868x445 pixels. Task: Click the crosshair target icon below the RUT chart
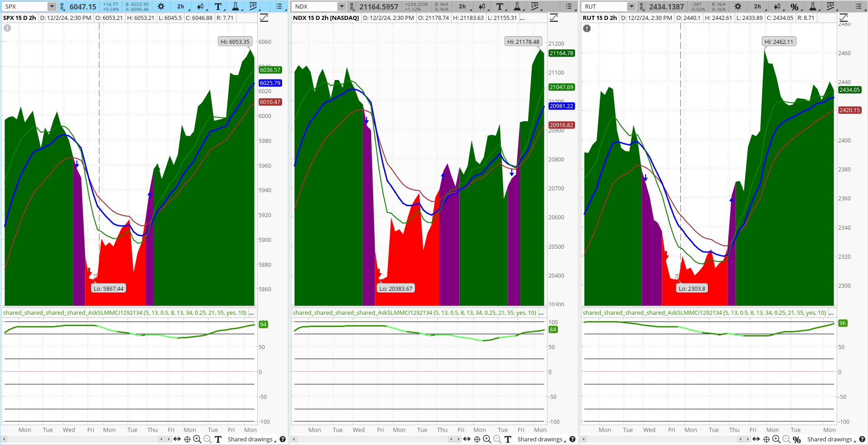click(x=766, y=439)
